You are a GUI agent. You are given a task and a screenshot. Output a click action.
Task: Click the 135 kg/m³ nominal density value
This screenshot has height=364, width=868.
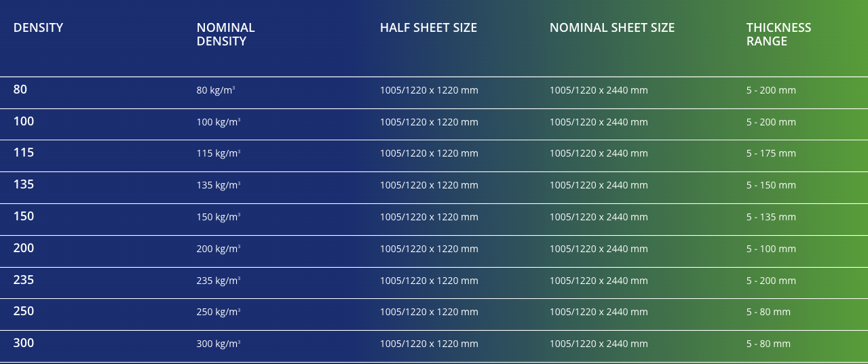[218, 185]
